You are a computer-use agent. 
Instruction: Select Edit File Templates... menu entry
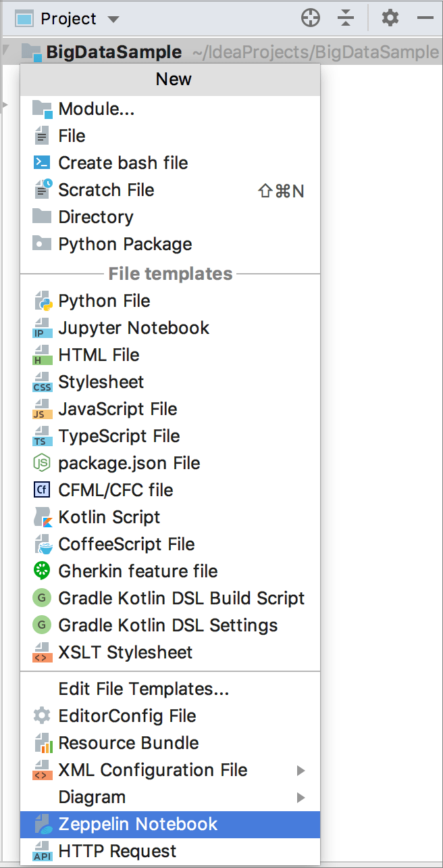(144, 690)
